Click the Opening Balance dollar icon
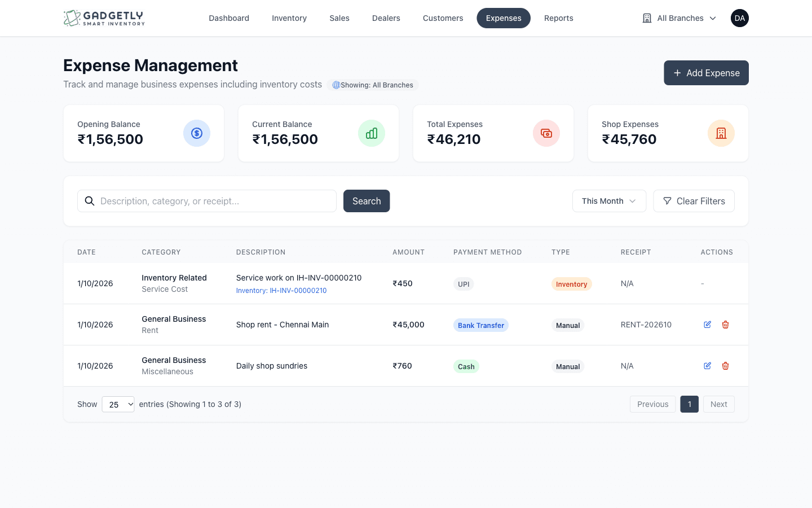 pyautogui.click(x=197, y=133)
